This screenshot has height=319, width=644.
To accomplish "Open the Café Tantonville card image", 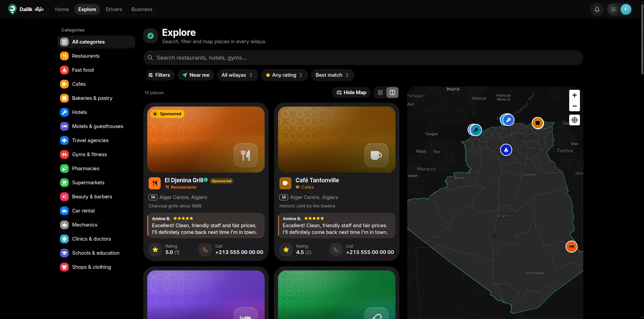I will click(x=337, y=139).
